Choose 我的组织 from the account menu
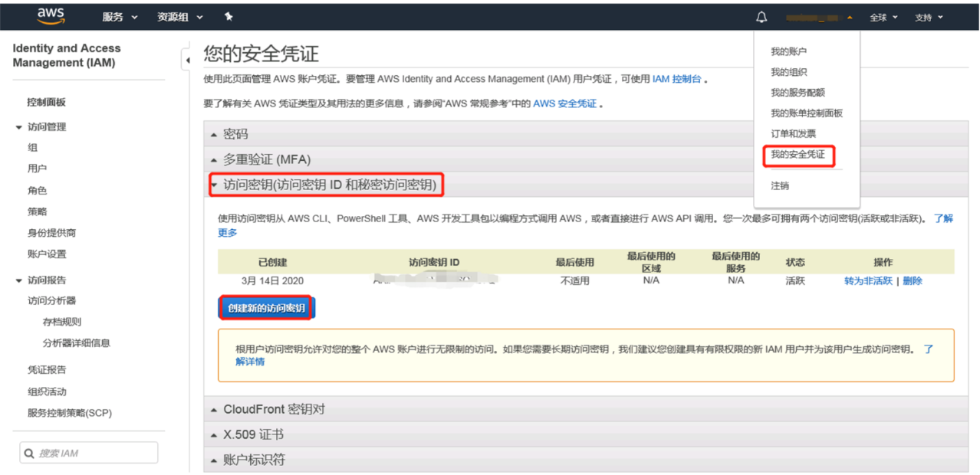980x475 pixels. tap(788, 72)
